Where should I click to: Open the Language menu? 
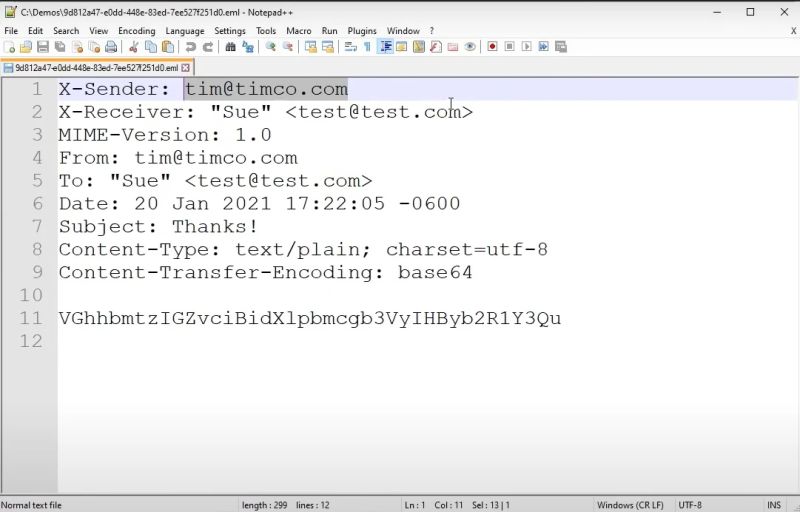tap(185, 31)
